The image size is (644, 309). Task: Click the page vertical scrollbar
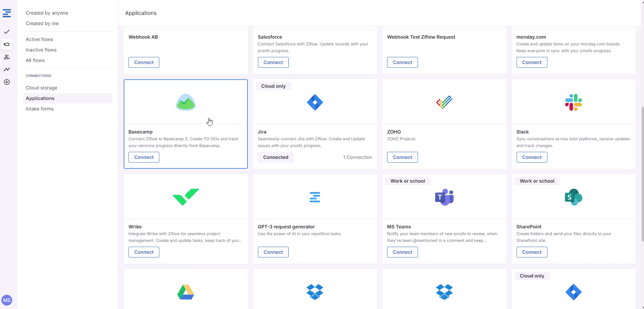[x=642, y=169]
